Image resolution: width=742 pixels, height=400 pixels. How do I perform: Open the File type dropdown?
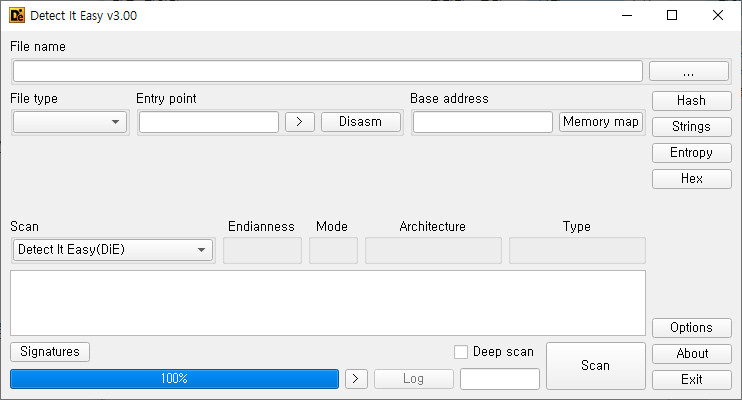tap(70, 122)
